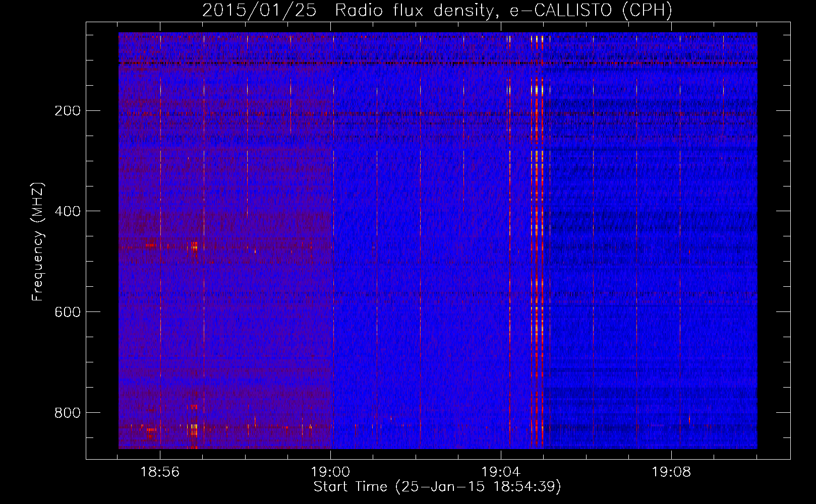Click the plot title '2015/01/25 Radio flux density, e-CALLISTO (CPH)'
This screenshot has width=816, height=504.
[437, 10]
